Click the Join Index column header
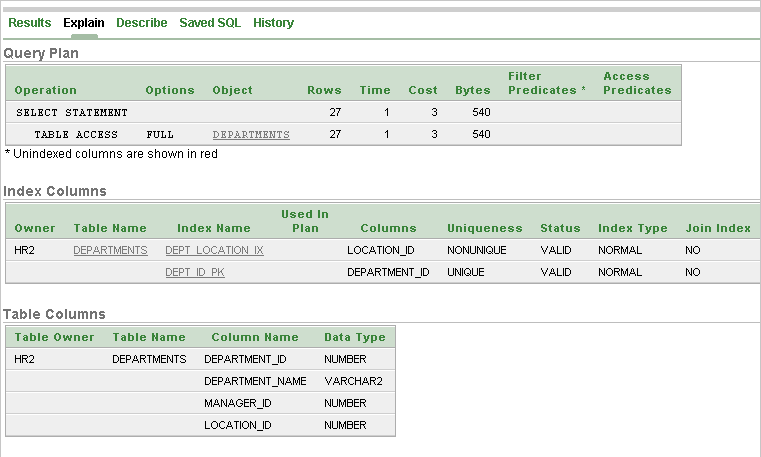761x457 pixels. coord(718,228)
